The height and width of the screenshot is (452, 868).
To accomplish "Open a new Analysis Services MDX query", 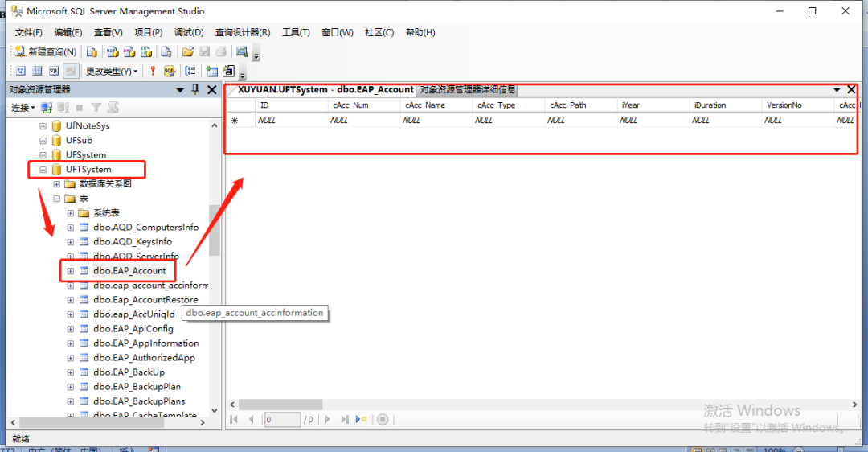I will tap(113, 51).
